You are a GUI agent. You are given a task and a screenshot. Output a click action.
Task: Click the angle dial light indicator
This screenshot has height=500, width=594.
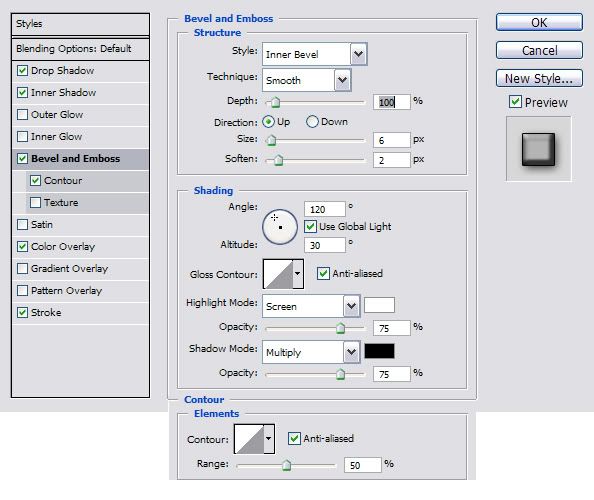pyautogui.click(x=275, y=217)
